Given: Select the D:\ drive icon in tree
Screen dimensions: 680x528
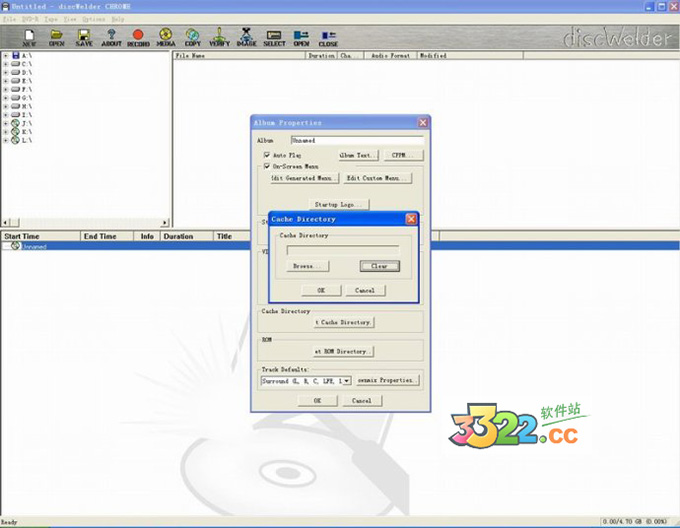Looking at the screenshot, I should [x=16, y=72].
